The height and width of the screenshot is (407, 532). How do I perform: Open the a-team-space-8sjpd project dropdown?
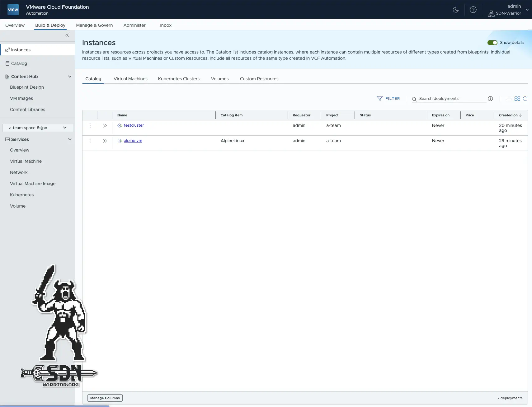point(37,128)
